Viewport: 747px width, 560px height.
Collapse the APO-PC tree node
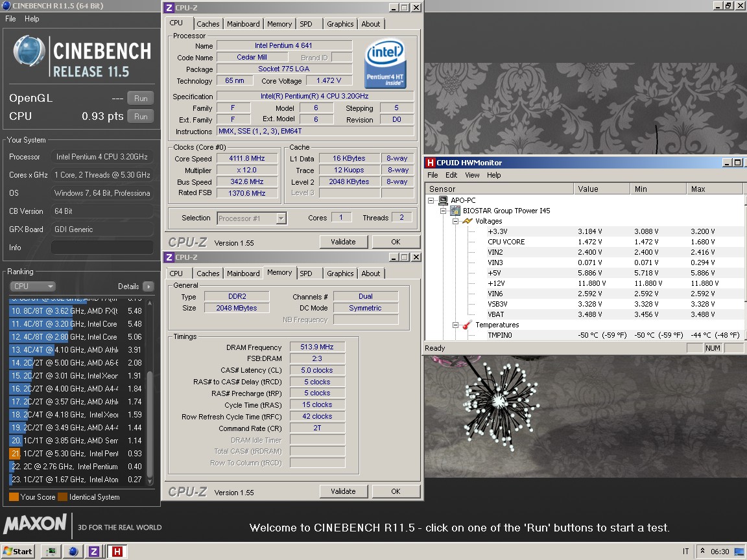pos(431,200)
